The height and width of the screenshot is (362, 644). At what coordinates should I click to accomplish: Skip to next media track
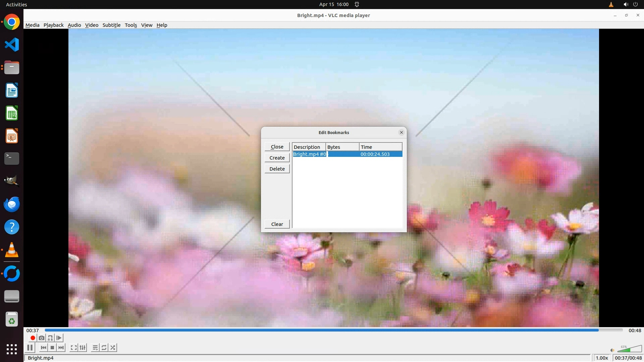pos(61,348)
